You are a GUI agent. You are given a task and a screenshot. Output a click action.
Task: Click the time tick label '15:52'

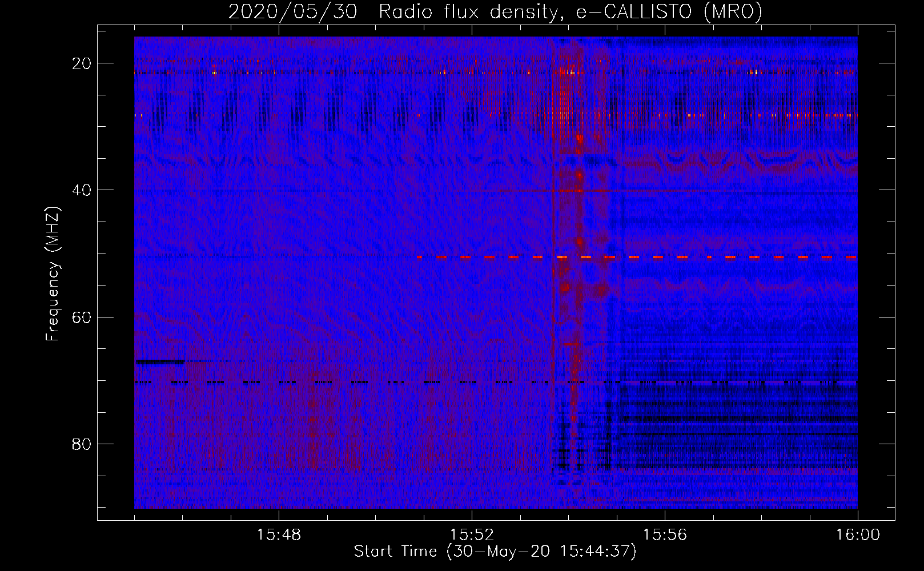(x=472, y=535)
